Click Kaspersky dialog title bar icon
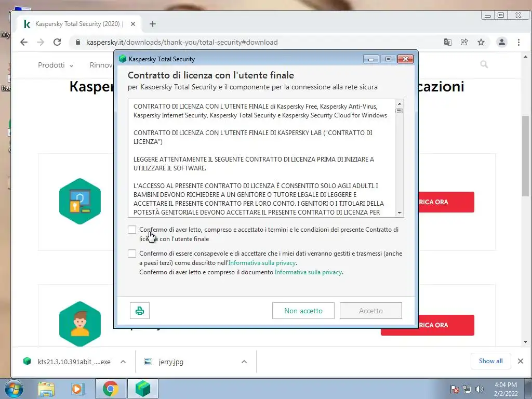Screen dimensions: 532x399 pyautogui.click(x=123, y=59)
